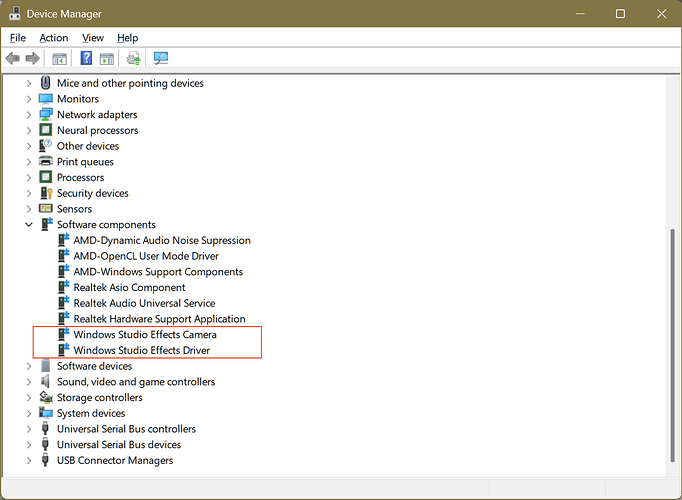682x500 pixels.
Task: Click the Sensors category icon
Action: pos(46,209)
